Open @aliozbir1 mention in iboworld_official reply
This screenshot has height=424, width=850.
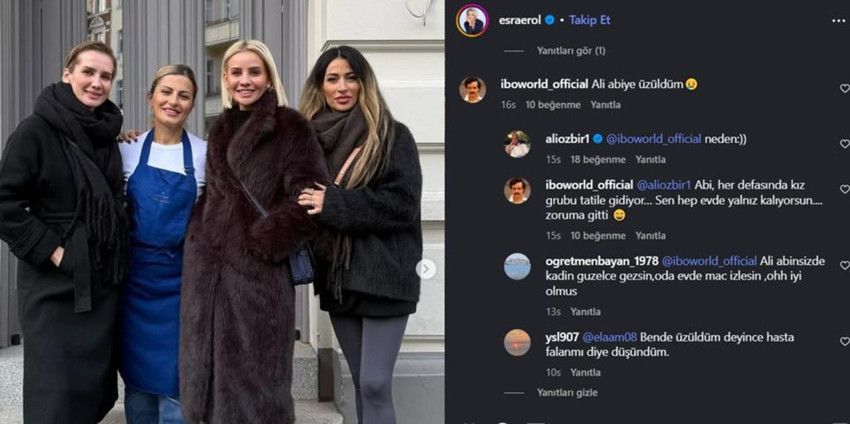(x=664, y=185)
